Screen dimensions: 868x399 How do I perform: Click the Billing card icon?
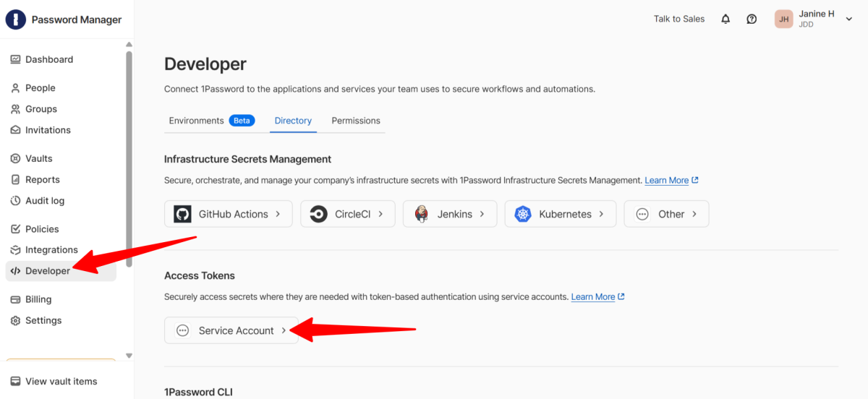pyautogui.click(x=15, y=299)
